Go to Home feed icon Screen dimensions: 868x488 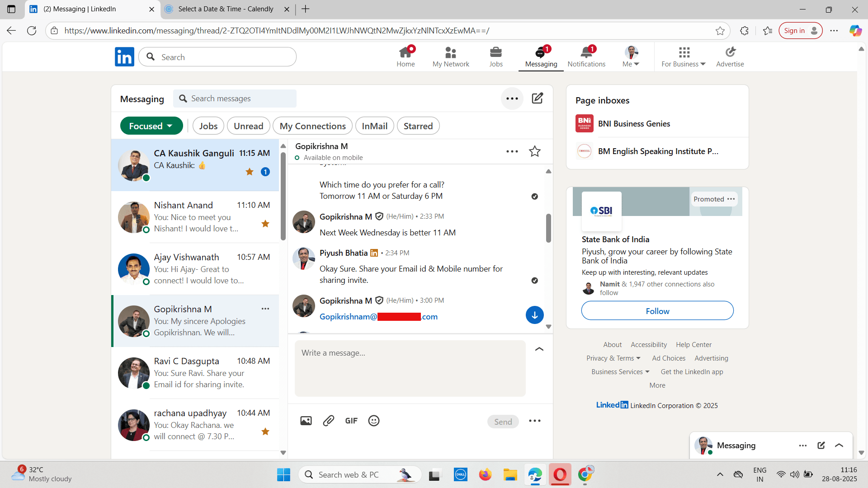tap(406, 52)
